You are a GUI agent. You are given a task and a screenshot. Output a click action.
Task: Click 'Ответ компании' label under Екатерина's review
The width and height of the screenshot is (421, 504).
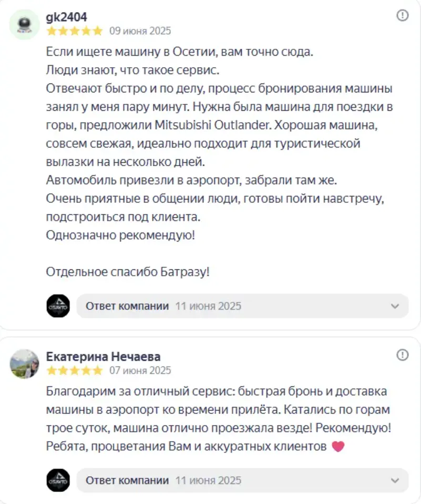click(127, 480)
